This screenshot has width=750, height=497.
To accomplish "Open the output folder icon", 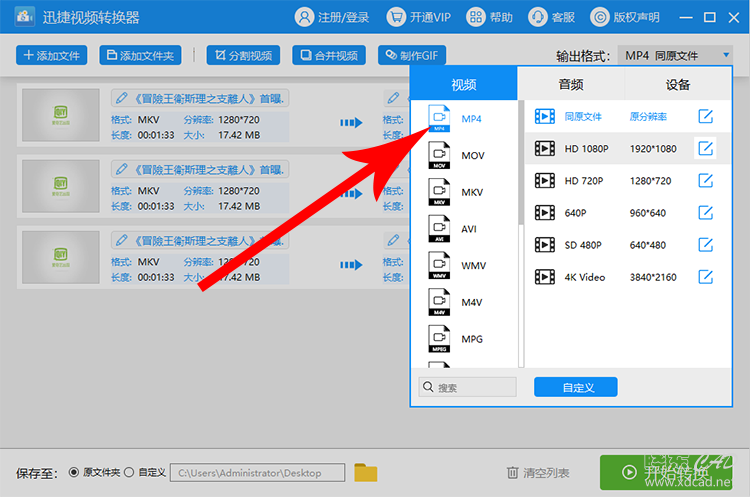I will coord(366,473).
